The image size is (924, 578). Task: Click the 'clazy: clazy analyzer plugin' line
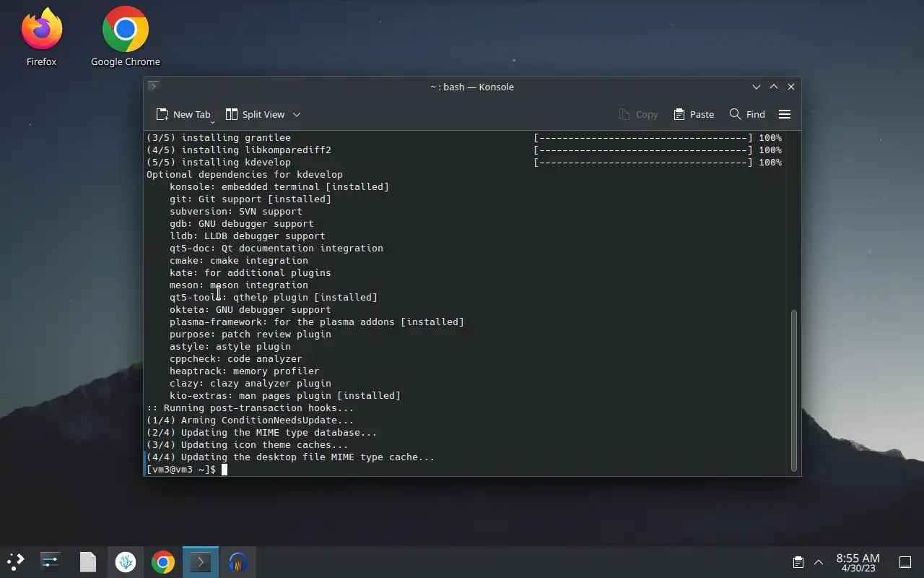coord(250,384)
